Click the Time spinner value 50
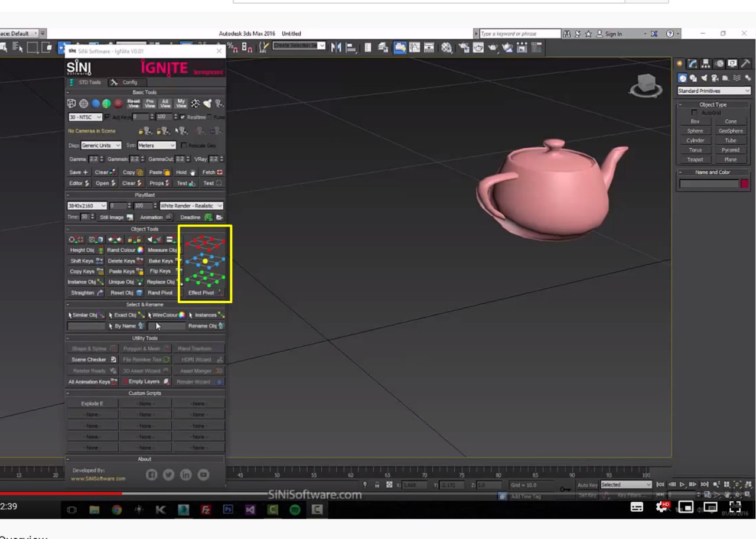Viewport: 756px width, 539px height. (84, 217)
